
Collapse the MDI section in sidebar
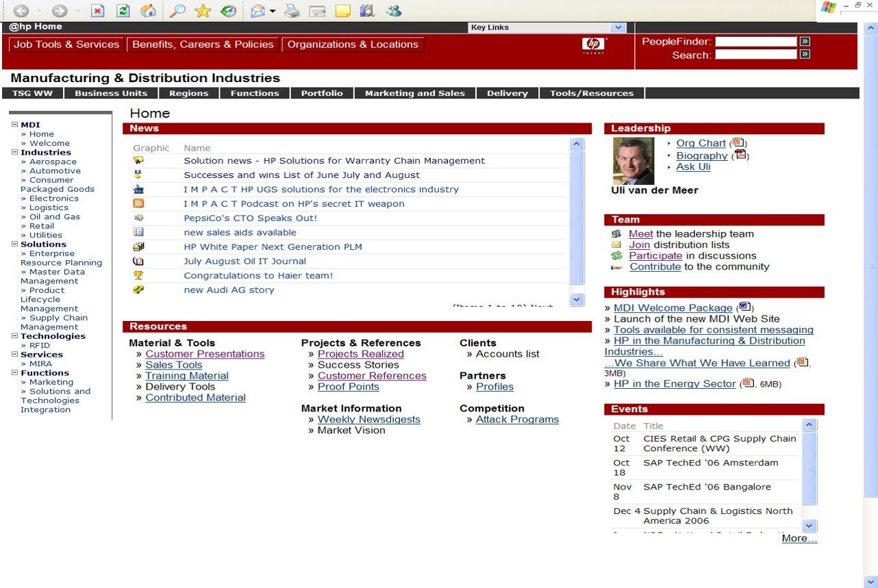click(15, 125)
